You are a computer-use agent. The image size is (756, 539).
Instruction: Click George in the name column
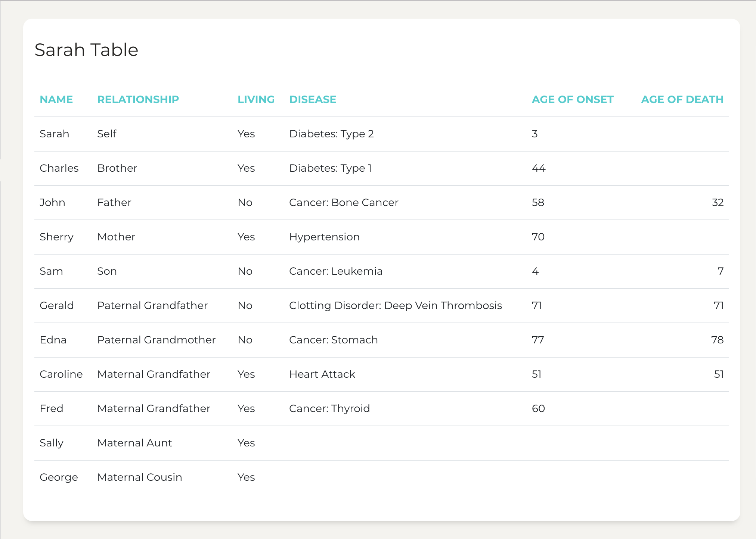coord(59,477)
